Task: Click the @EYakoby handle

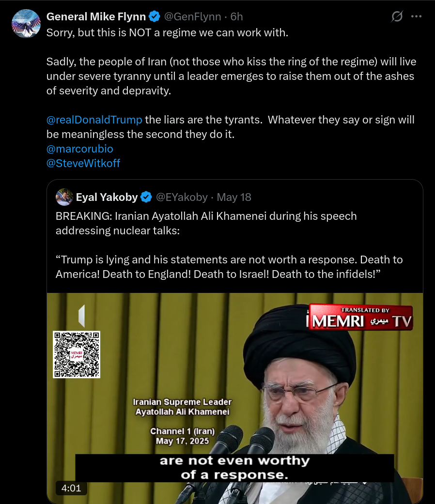Action: [x=182, y=197]
